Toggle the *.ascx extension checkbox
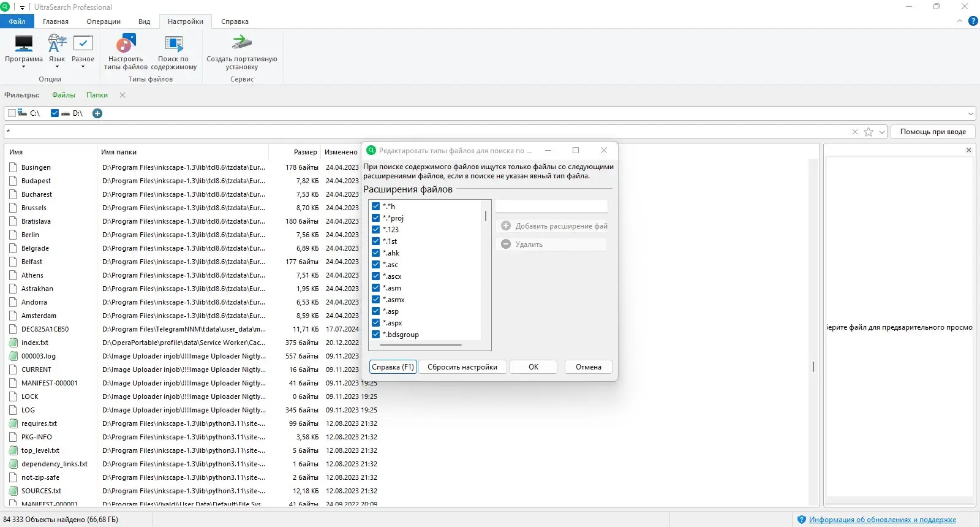 (375, 276)
